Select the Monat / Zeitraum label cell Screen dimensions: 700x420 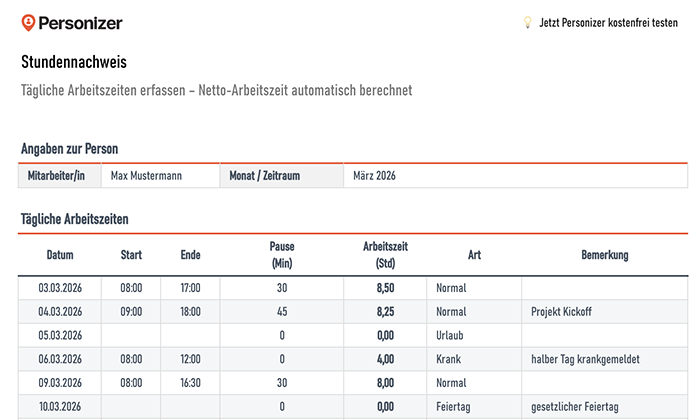coord(282,176)
